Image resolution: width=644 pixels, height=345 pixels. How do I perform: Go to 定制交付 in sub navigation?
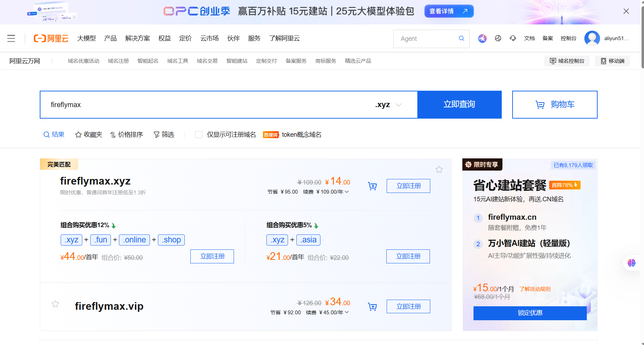pyautogui.click(x=267, y=61)
